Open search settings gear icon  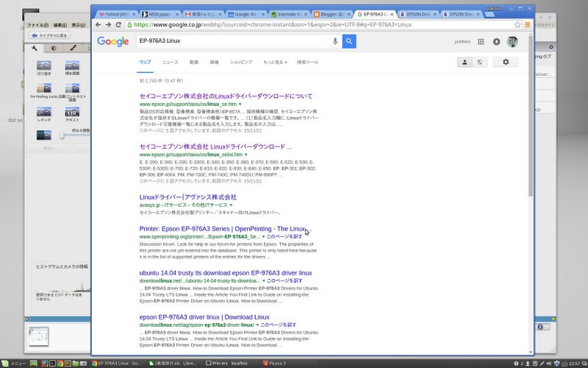[506, 62]
